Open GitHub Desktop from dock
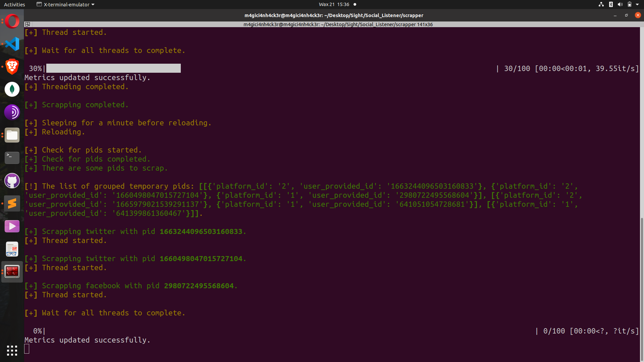 coord(12,181)
